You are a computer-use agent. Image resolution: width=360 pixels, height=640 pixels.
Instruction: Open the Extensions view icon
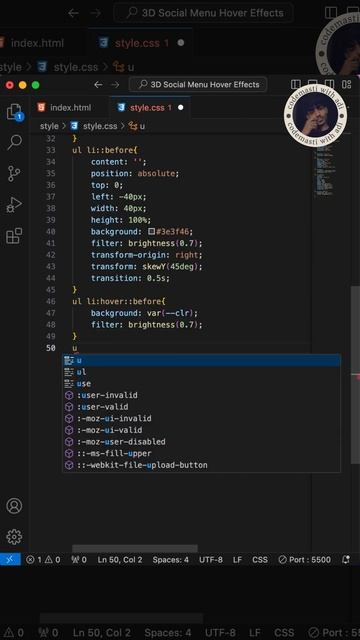pyautogui.click(x=14, y=236)
